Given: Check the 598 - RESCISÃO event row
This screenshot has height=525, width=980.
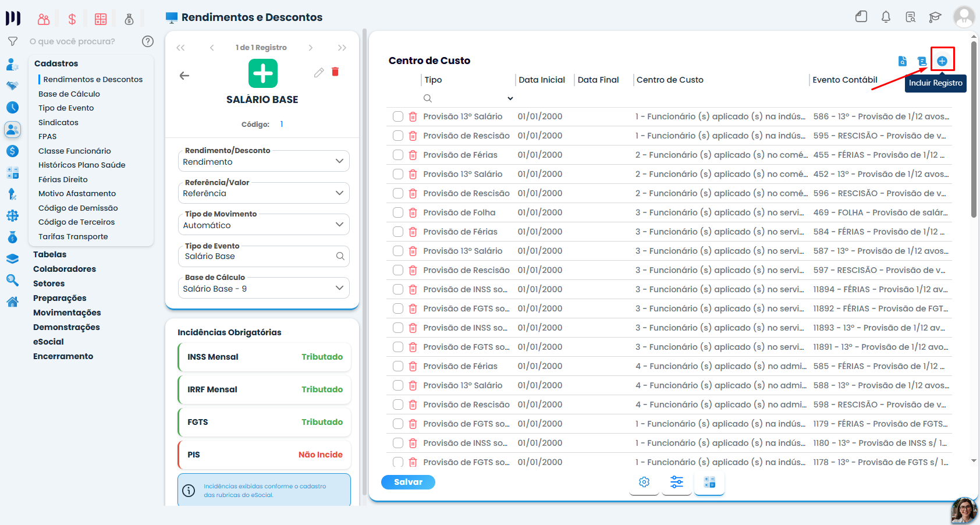Looking at the screenshot, I should 398,405.
